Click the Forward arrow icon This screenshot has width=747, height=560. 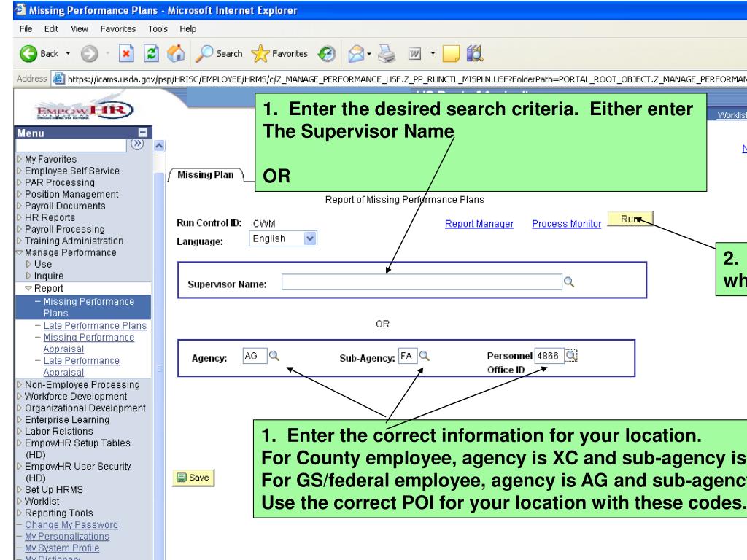click(x=89, y=54)
